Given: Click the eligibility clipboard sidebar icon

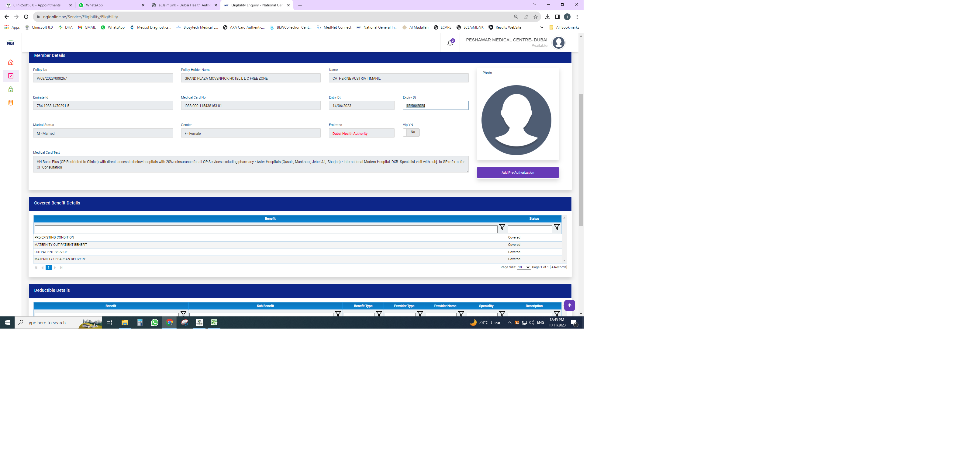Looking at the screenshot, I should [11, 76].
